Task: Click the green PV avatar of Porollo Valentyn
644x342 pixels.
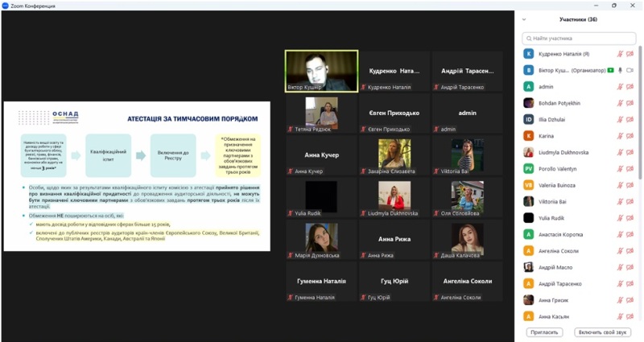Action: 529,169
